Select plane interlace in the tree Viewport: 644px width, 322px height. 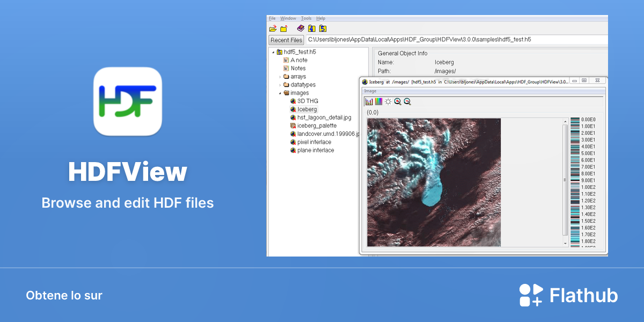pos(316,150)
